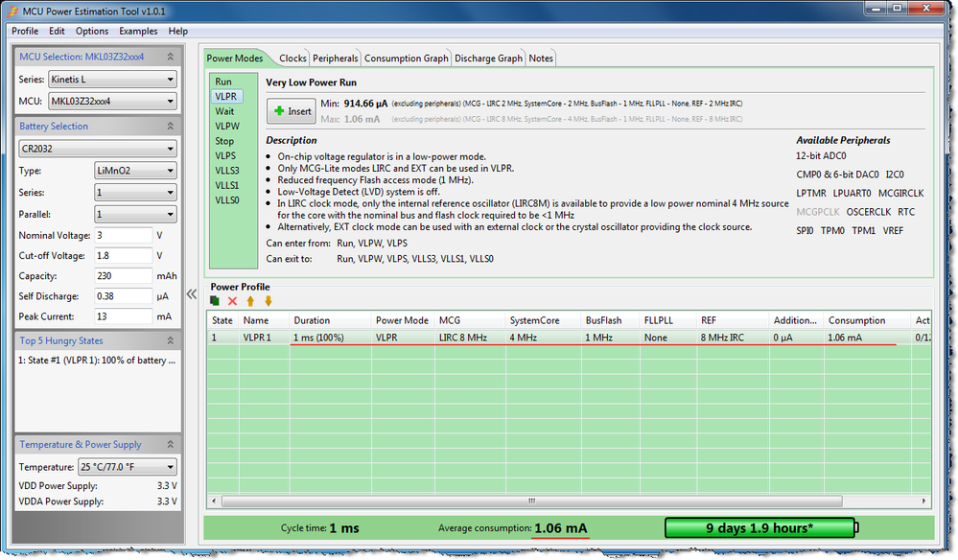Image resolution: width=958 pixels, height=560 pixels.
Task: Select Run power mode in list
Action: (223, 82)
